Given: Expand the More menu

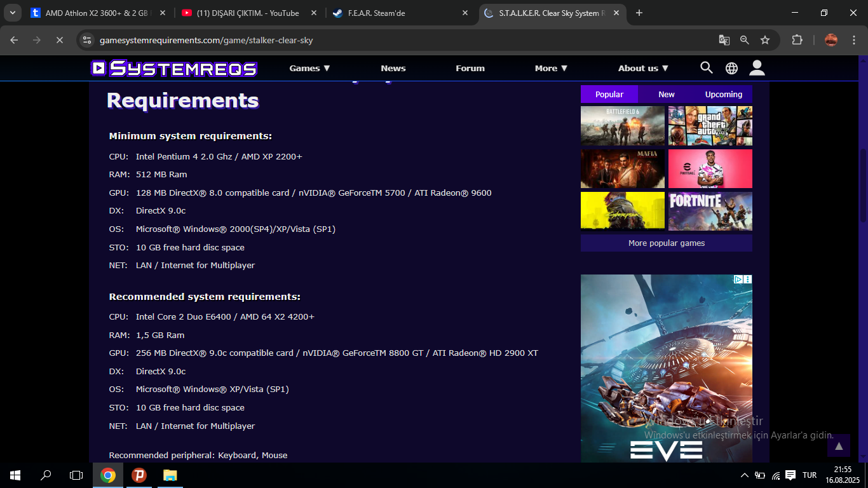Looking at the screenshot, I should [551, 68].
